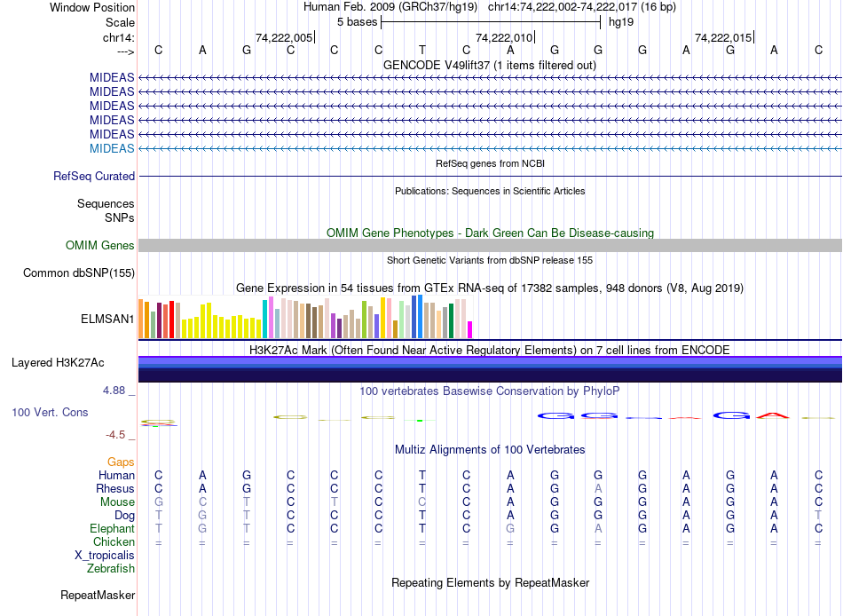Click the -4.5 minimum value of conservation track

click(115, 435)
